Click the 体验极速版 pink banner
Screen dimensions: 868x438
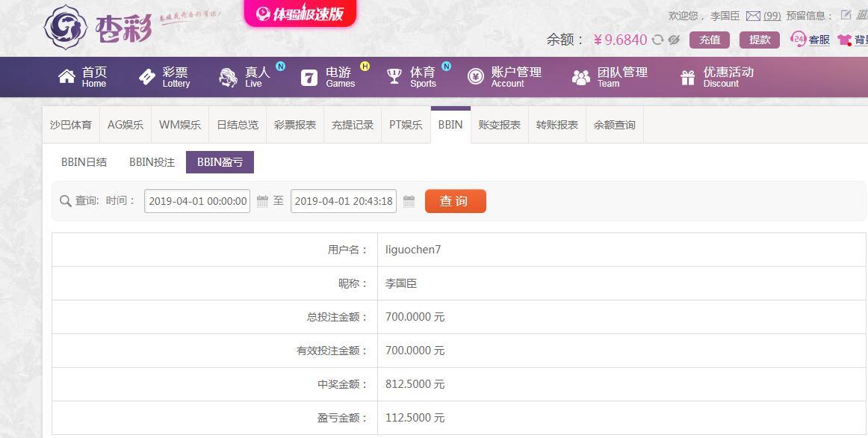[300, 13]
